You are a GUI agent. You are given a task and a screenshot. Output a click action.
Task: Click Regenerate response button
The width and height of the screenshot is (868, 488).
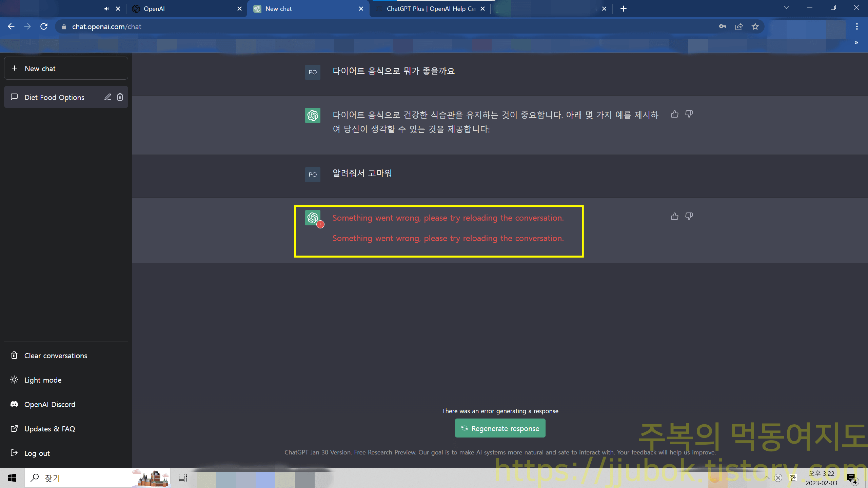(499, 428)
